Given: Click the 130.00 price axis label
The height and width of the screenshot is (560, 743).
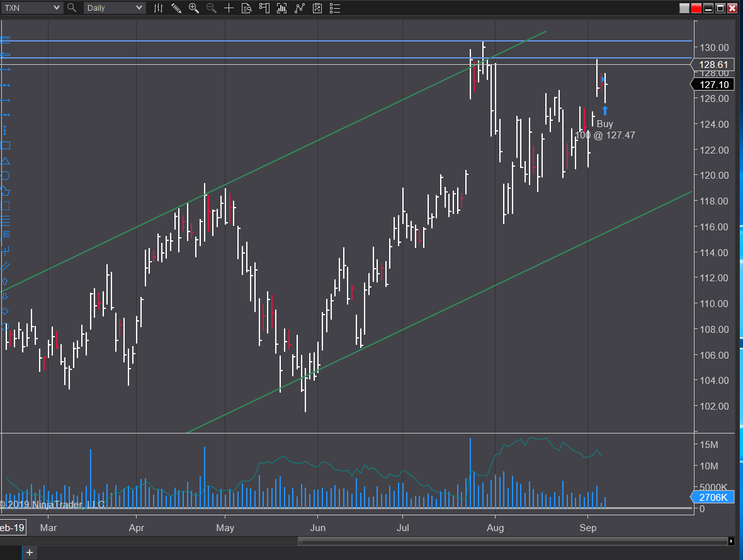Looking at the screenshot, I should tap(714, 47).
